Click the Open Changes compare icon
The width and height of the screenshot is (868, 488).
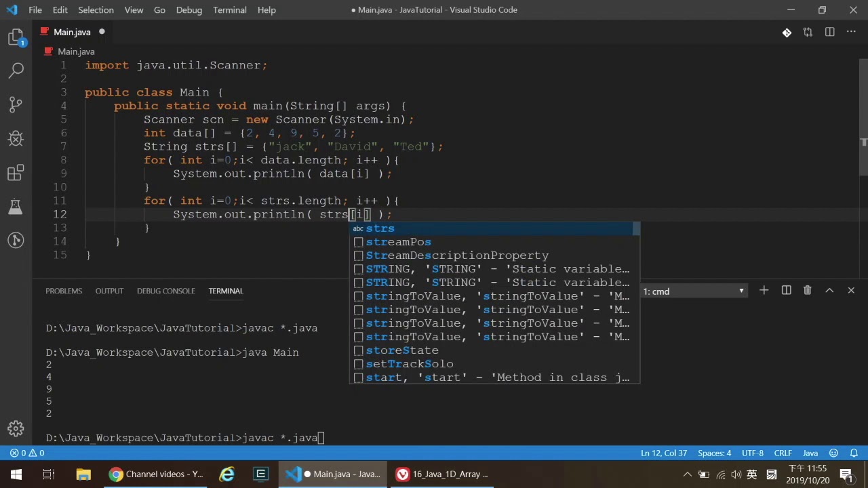(808, 32)
